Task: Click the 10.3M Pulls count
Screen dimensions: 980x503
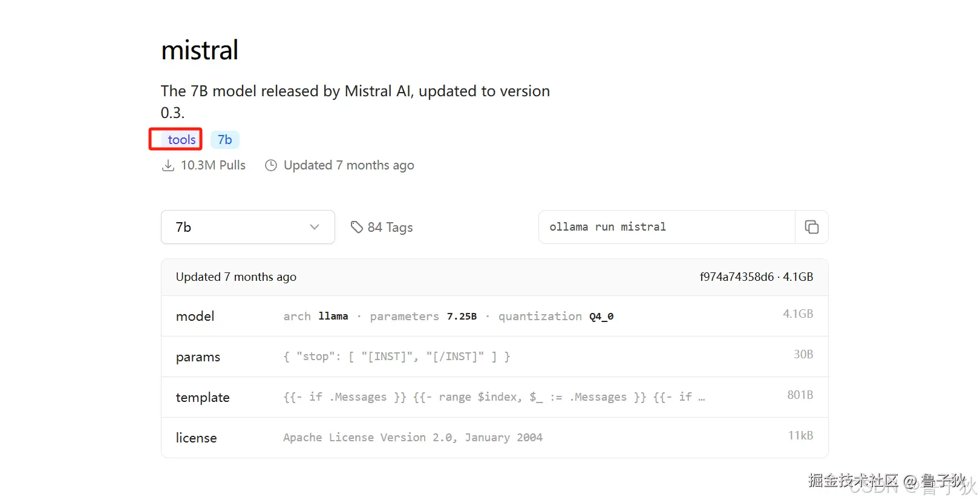Action: click(x=213, y=165)
